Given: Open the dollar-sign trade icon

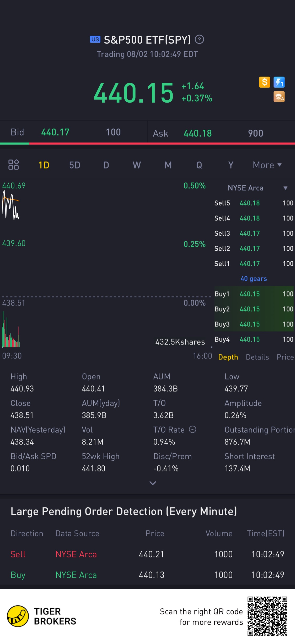Looking at the screenshot, I should click(x=265, y=82).
